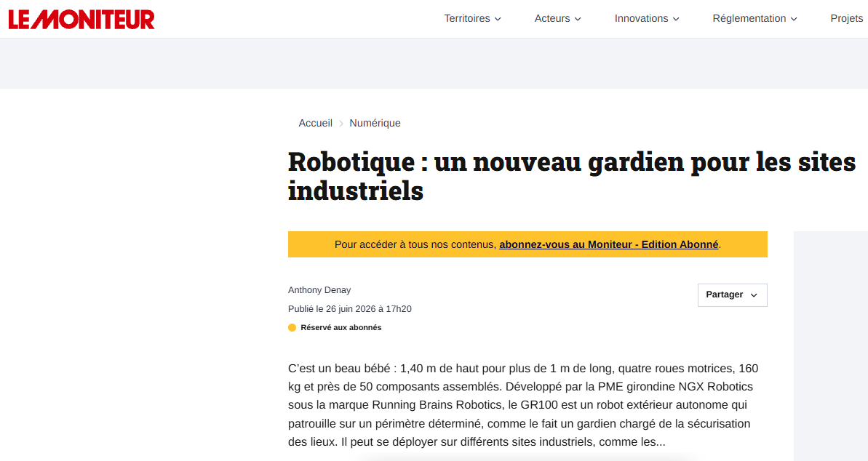The height and width of the screenshot is (461, 868).
Task: Click the article headline about Robotique
Action: coord(572,176)
